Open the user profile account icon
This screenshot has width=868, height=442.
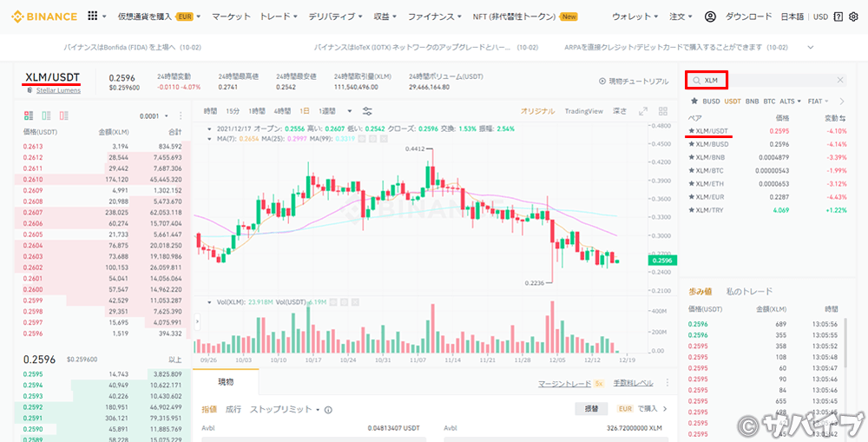710,16
